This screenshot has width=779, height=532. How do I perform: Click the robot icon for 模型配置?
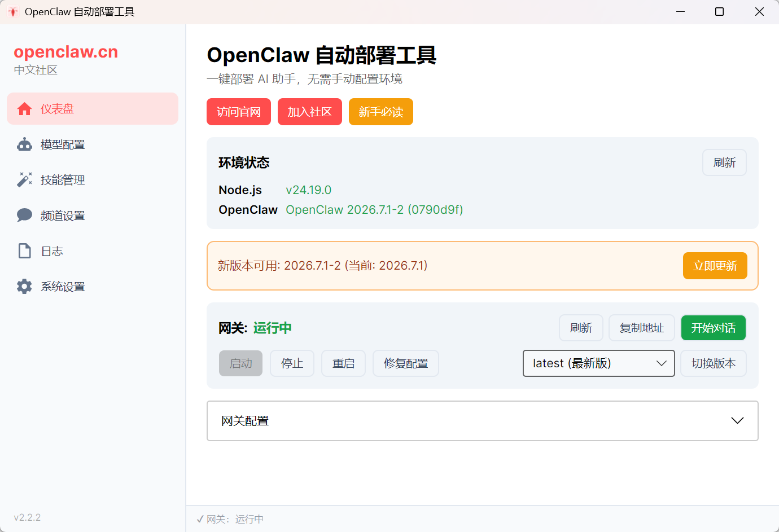tap(24, 144)
